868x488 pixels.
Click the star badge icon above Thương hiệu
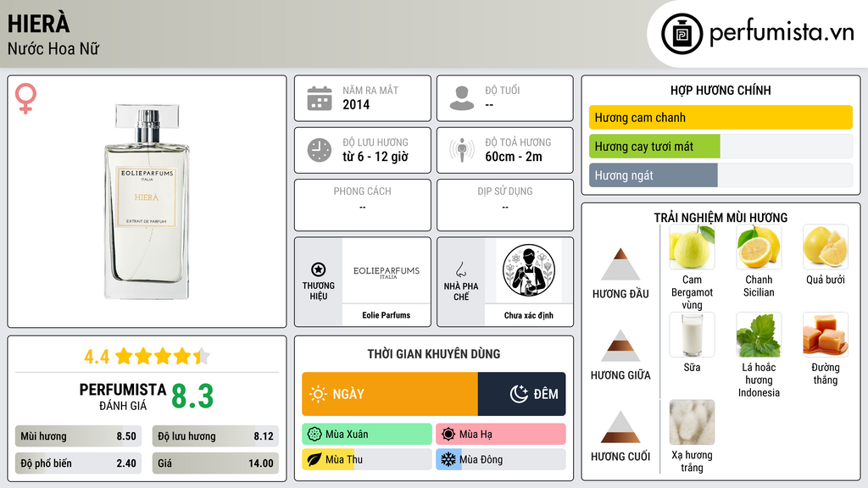[x=319, y=269]
